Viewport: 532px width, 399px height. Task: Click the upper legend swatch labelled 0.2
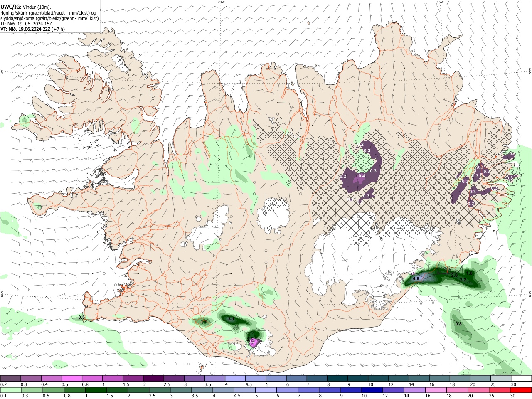click(10, 379)
